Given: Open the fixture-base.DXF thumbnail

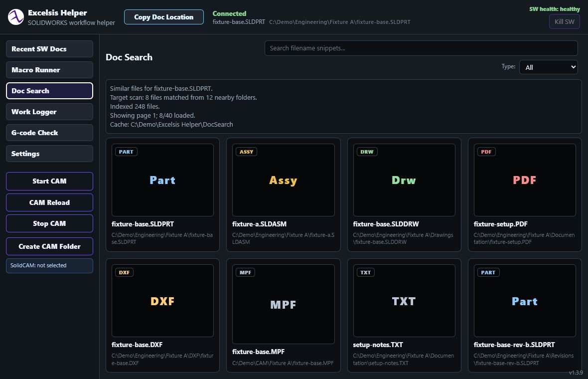Looking at the screenshot, I should (163, 301).
